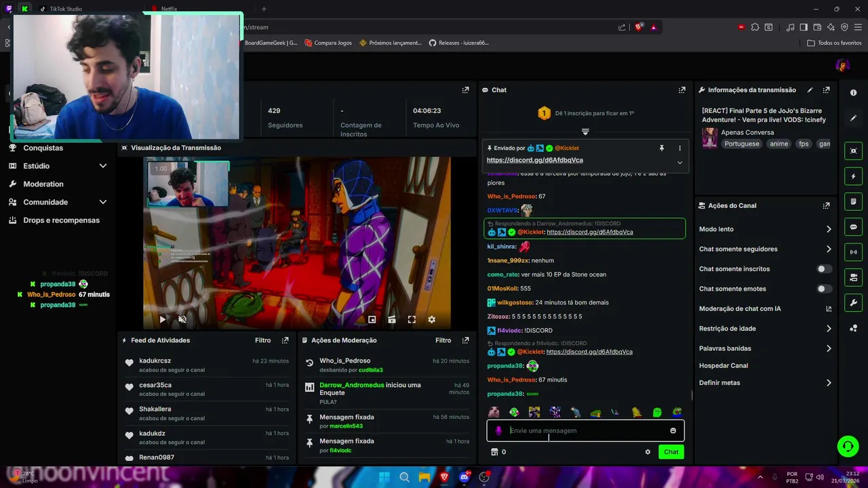868x488 pixels.
Task: Click the Envie uma mensagem field
Action: 585,430
